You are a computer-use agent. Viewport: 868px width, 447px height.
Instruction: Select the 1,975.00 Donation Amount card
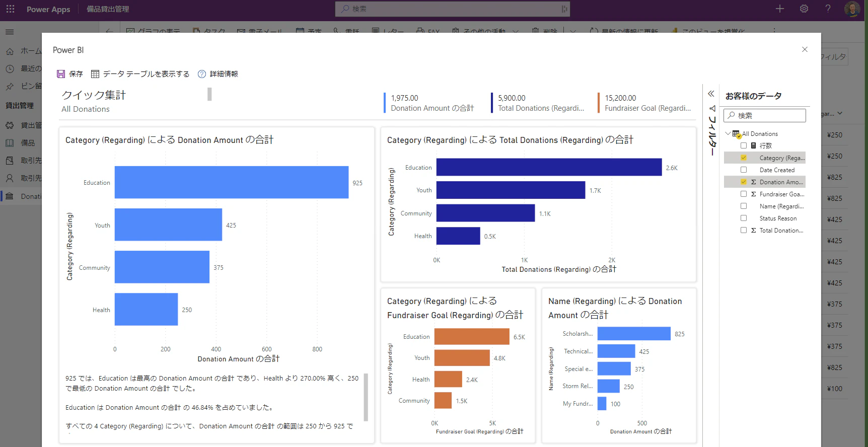pyautogui.click(x=429, y=103)
